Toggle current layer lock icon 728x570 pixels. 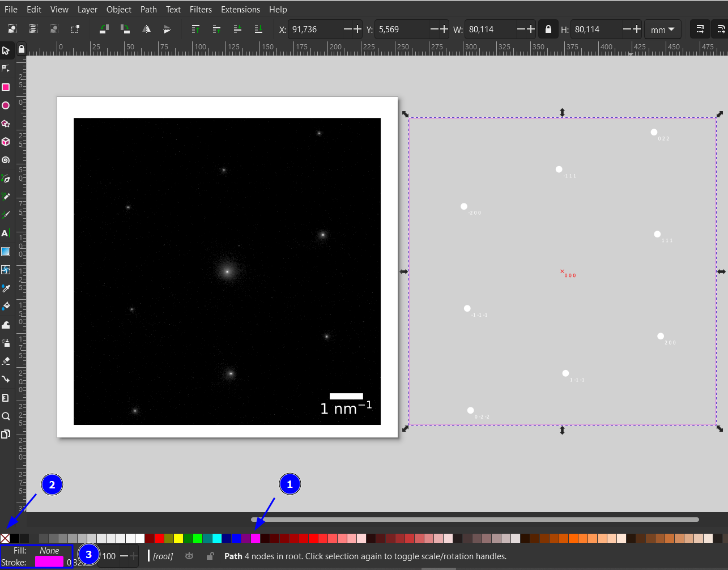tap(210, 556)
